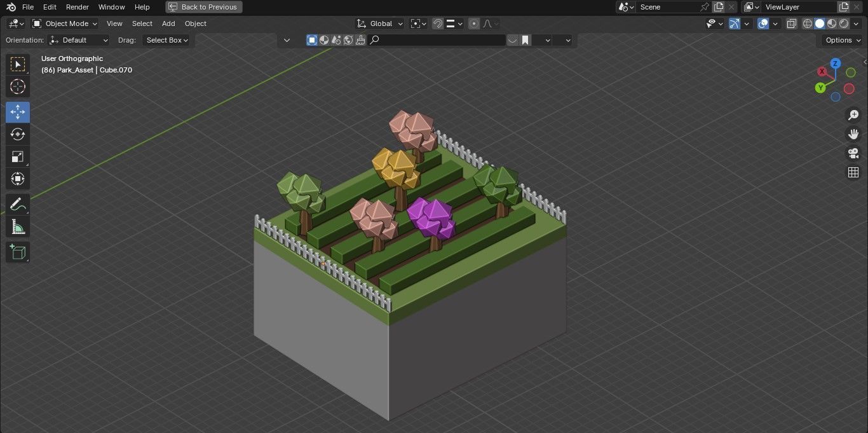Open the proportional falloff curve selector
This screenshot has width=868, height=433.
491,24
